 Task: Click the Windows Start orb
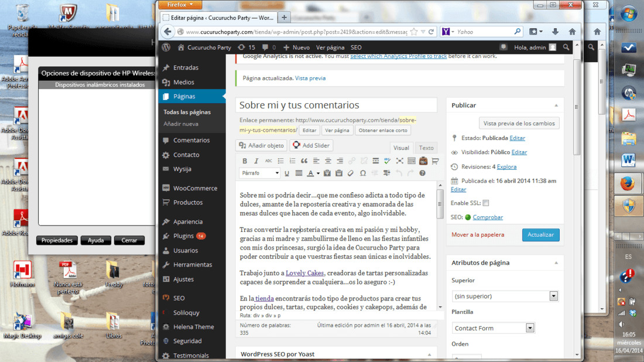pos(628,14)
